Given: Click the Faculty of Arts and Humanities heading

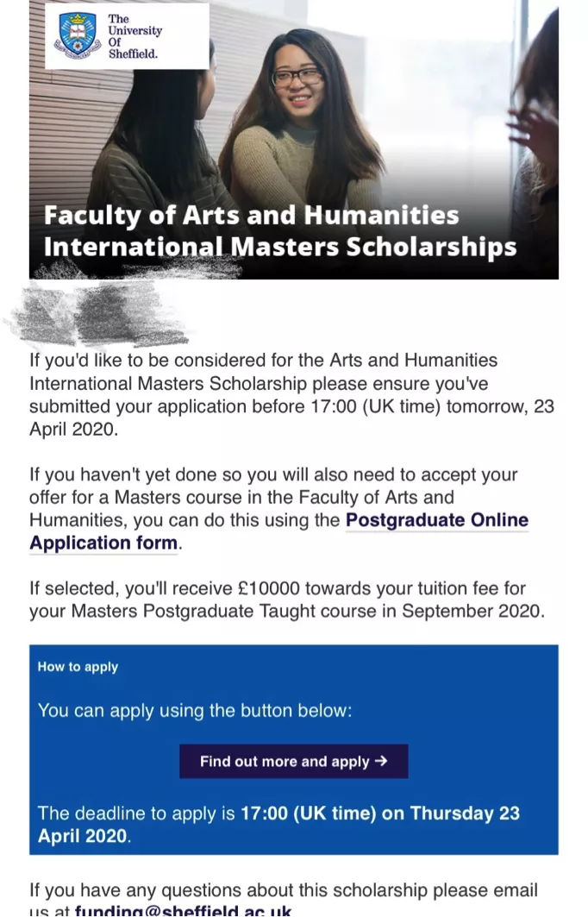Looking at the screenshot, I should pyautogui.click(x=252, y=215).
